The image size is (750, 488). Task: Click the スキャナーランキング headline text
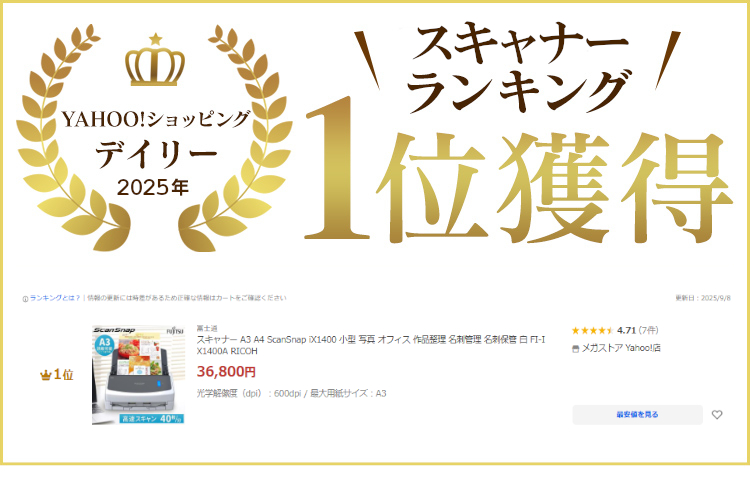pyautogui.click(x=519, y=67)
